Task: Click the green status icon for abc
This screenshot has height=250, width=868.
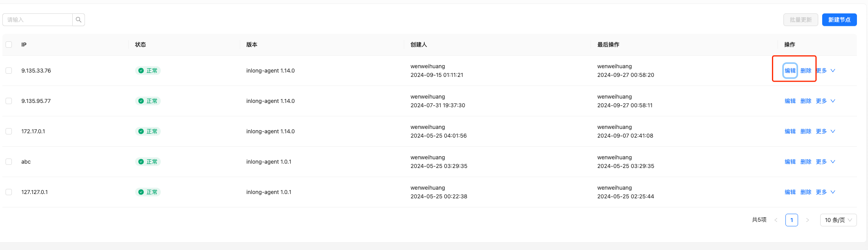Action: [x=141, y=162]
